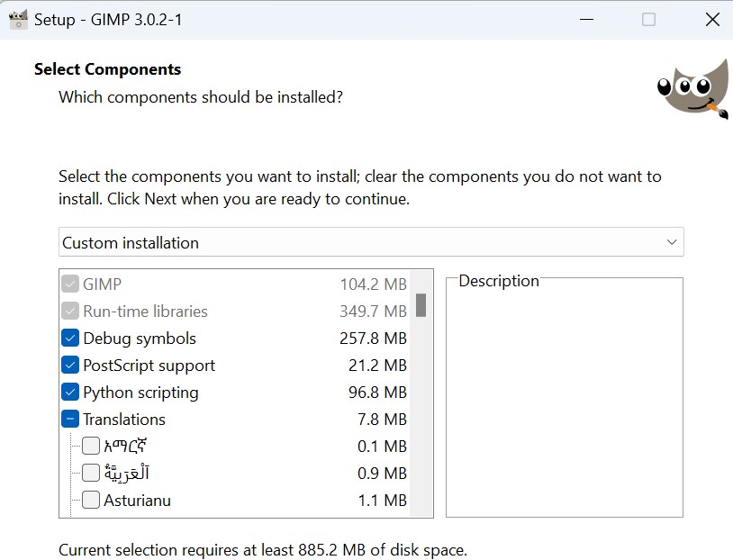This screenshot has height=560, width=733.
Task: Click the grayed-out GIMP component checkbox
Action: pos(70,285)
